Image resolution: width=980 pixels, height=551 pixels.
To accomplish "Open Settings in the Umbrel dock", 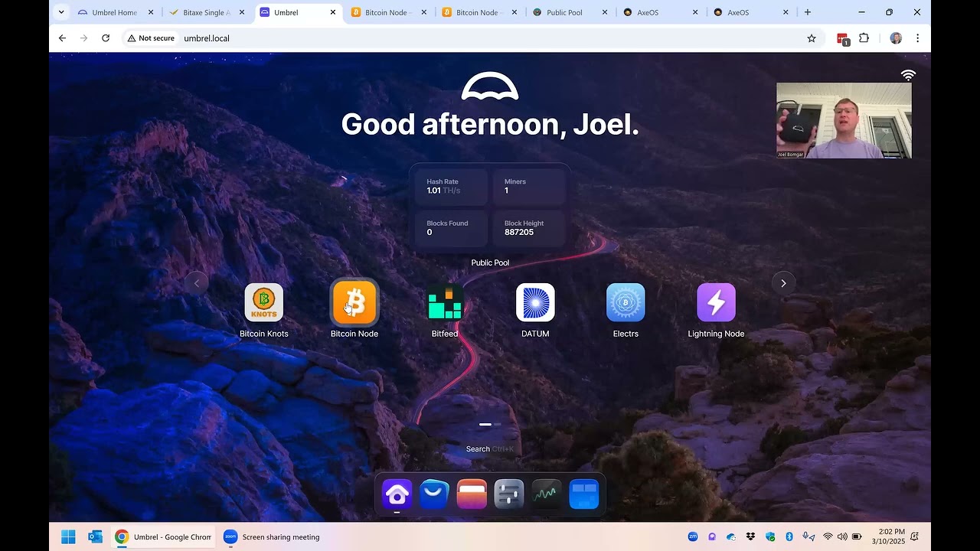I will [509, 494].
